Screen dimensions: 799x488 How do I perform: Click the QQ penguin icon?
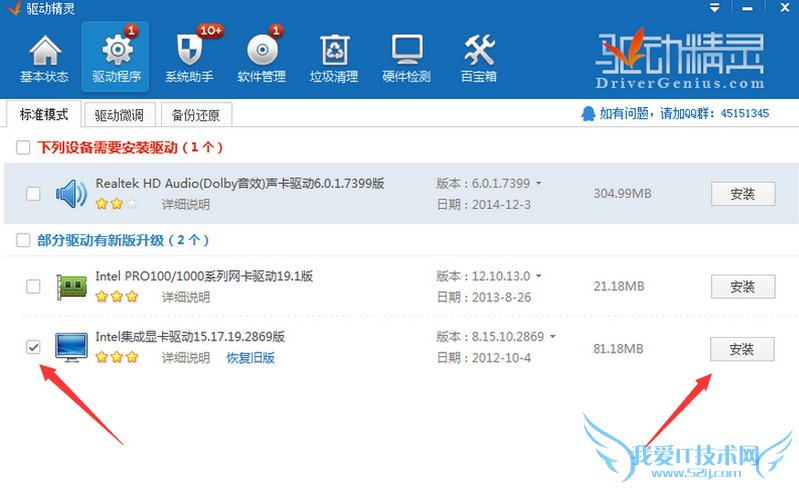coord(588,113)
